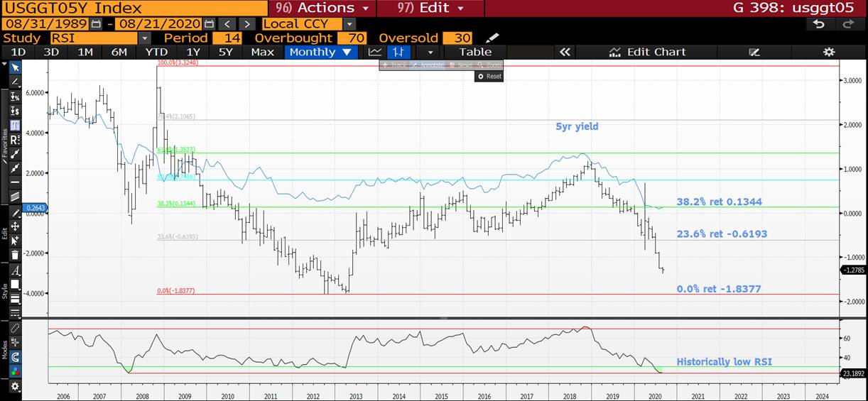Click the annotation note icon near gear
The image size is (868, 401).
[x=754, y=52]
